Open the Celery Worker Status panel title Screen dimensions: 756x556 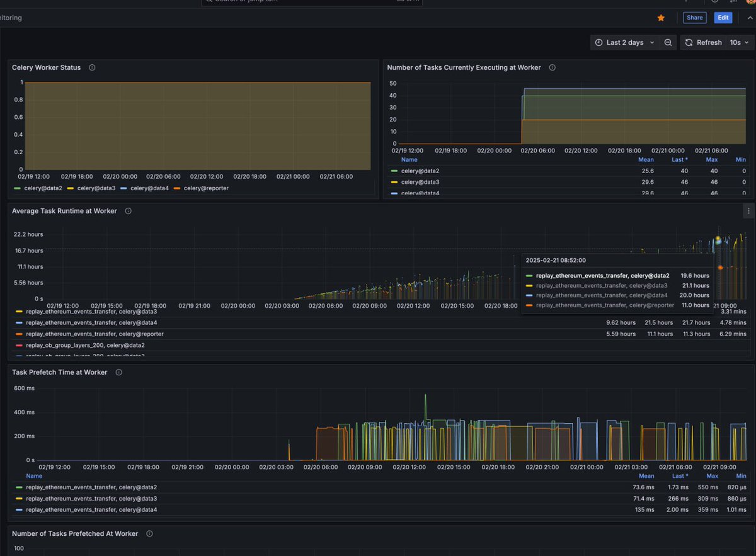coord(47,67)
